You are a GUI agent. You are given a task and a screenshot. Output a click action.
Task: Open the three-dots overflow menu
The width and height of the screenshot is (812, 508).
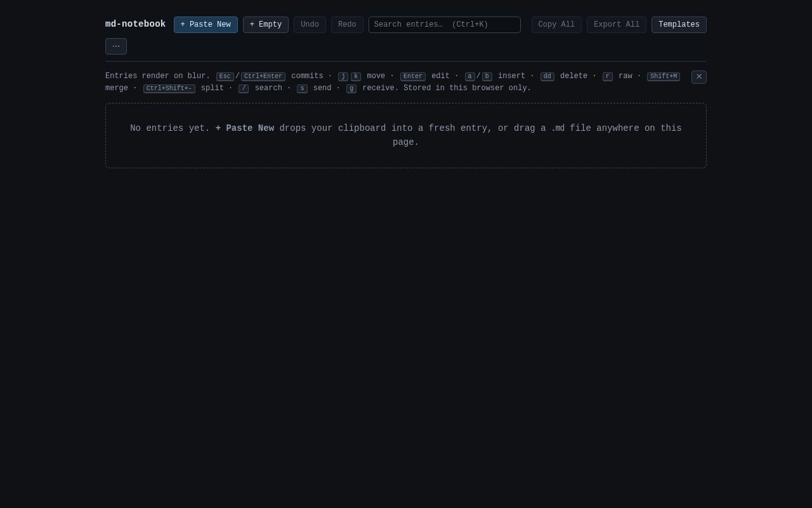point(116,46)
